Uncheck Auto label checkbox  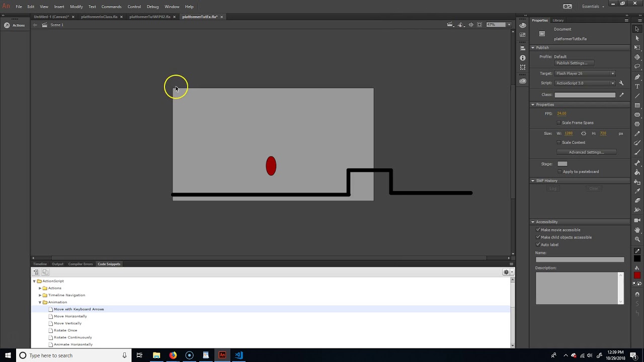click(x=538, y=245)
